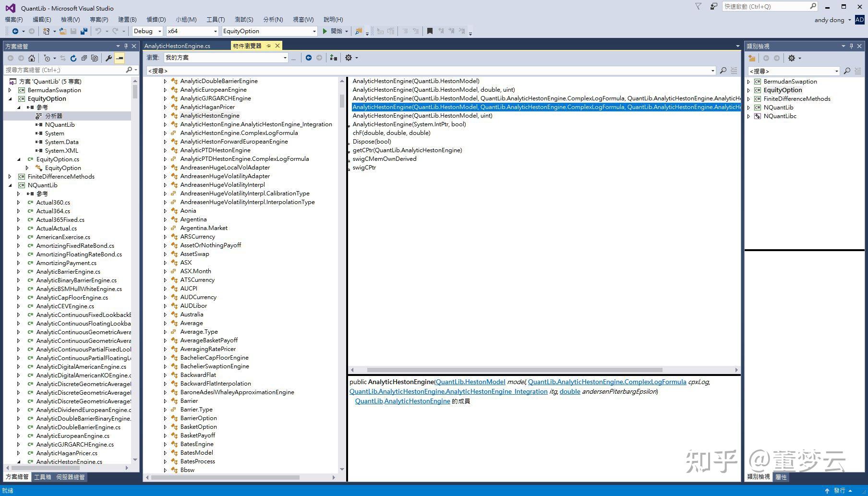Screen dimensions: 868x496
Task: Click the green Start debugging arrow
Action: [x=325, y=31]
